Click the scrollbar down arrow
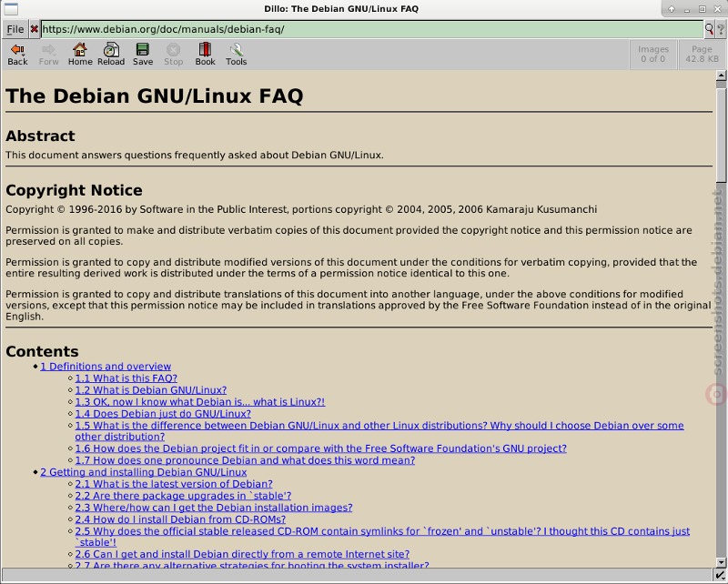Viewport: 728px width, 584px height. pyautogui.click(x=721, y=562)
